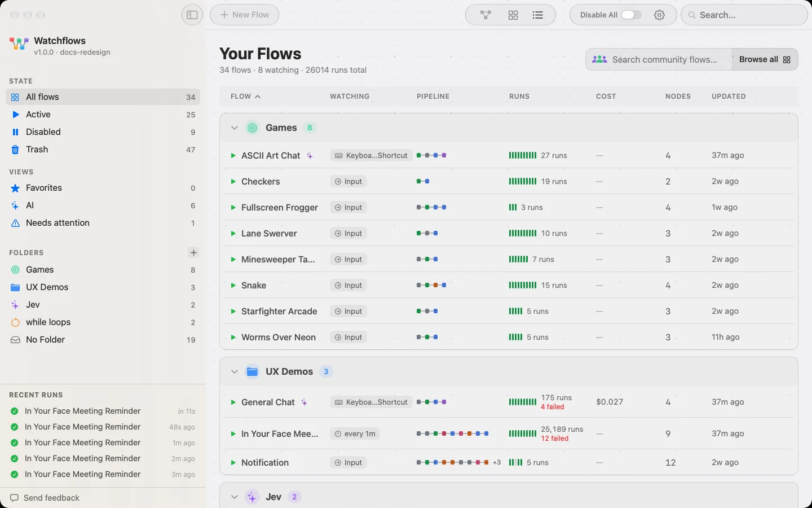The height and width of the screenshot is (508, 812).
Task: Run the Snake flow play icon
Action: [x=233, y=285]
